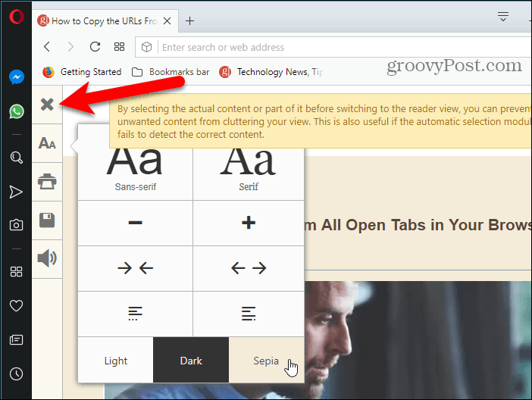Screen dimensions: 532x400
Task: Click the 'All Open Tabs in Your Brows' article headline
Action: [418, 225]
